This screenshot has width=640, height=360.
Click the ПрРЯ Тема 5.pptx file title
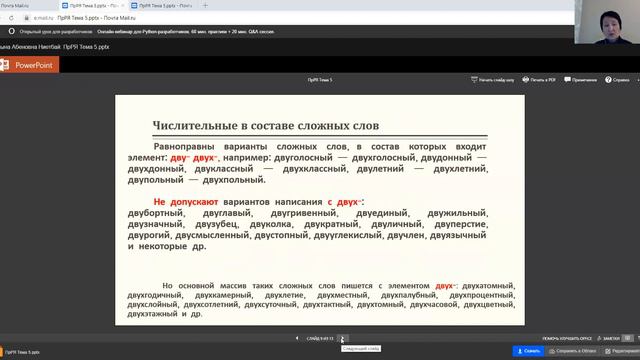86,47
